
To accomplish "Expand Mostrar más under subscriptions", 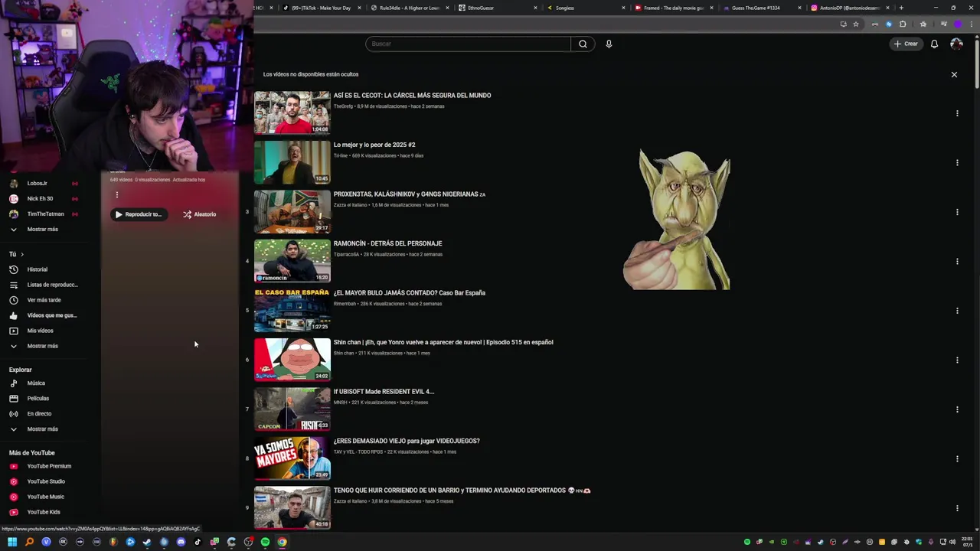I will (44, 229).
